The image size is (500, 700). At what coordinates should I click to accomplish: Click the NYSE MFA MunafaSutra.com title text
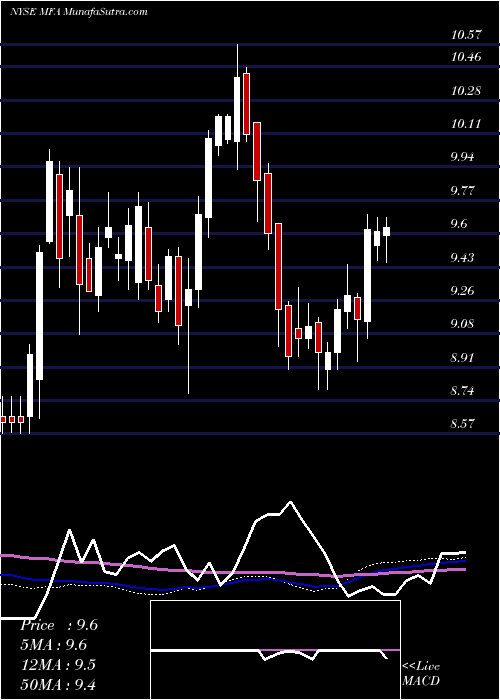pyautogui.click(x=79, y=12)
